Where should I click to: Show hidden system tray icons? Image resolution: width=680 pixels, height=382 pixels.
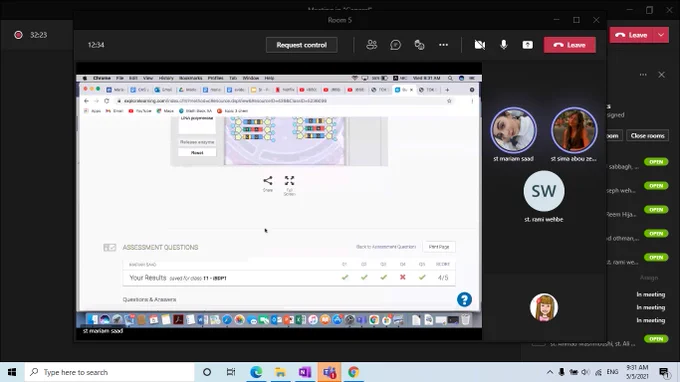pyautogui.click(x=549, y=372)
